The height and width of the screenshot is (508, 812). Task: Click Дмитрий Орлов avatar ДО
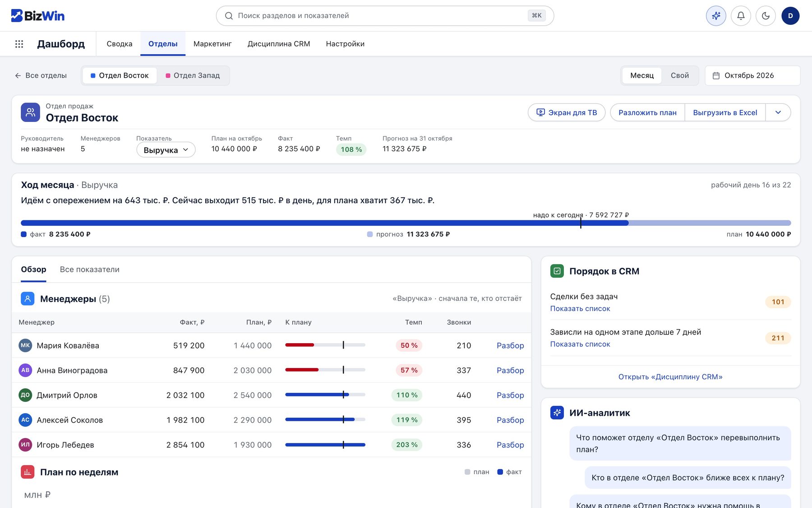coord(25,395)
